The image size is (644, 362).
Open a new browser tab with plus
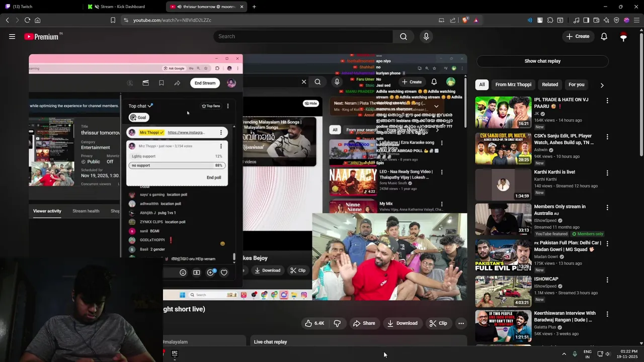pos(254,7)
